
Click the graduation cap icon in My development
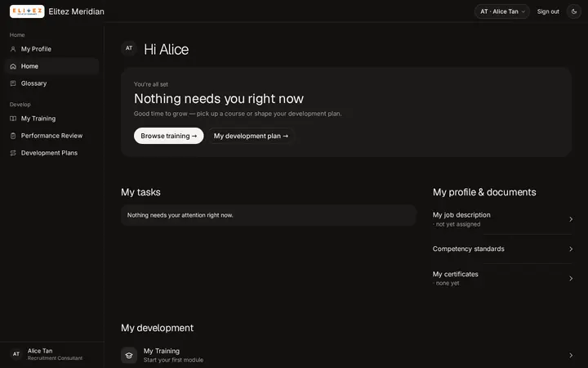click(129, 355)
